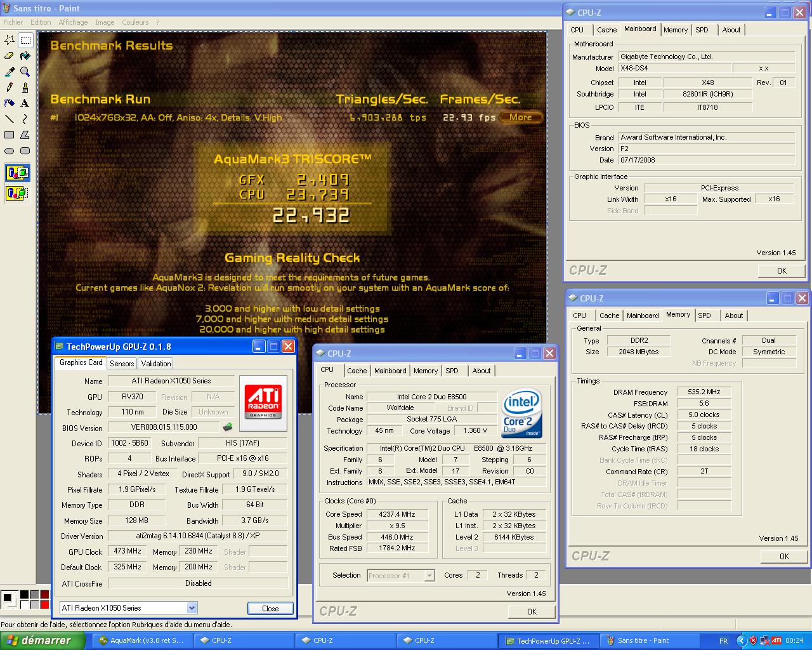The width and height of the screenshot is (812, 650).
Task: Switch to AquaMark taskbar button
Action: point(142,640)
